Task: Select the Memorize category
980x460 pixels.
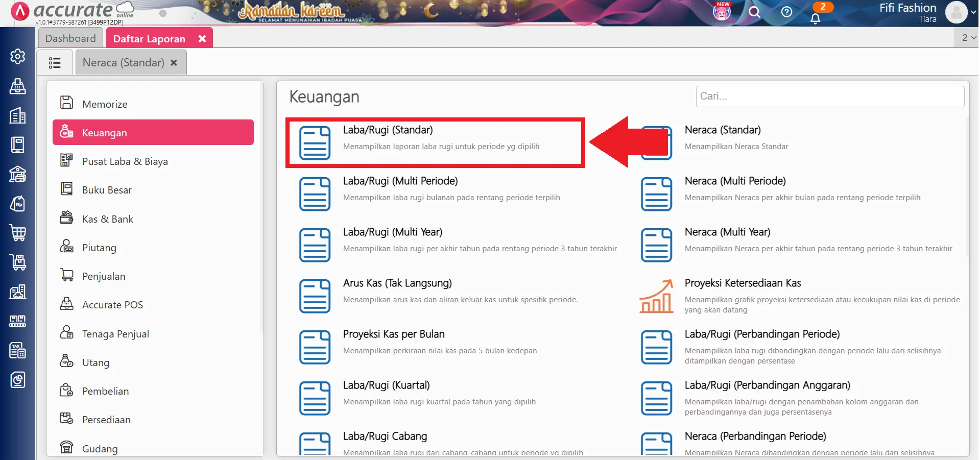Action: (105, 104)
